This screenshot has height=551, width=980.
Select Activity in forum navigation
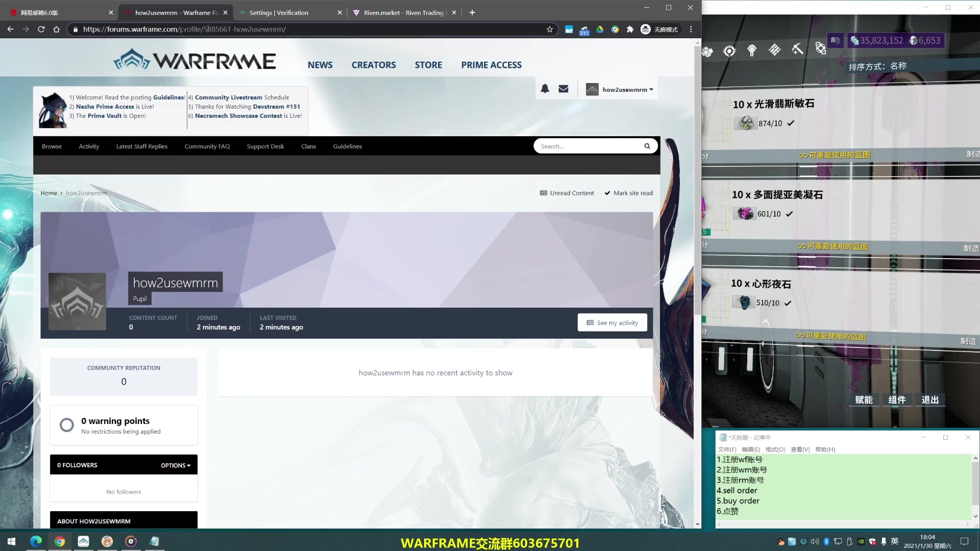click(x=89, y=146)
